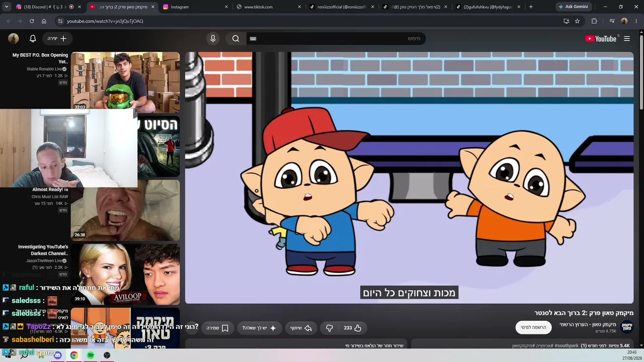Dislike the video with the thumbs-down
This screenshot has height=362, width=644.
pos(330,328)
